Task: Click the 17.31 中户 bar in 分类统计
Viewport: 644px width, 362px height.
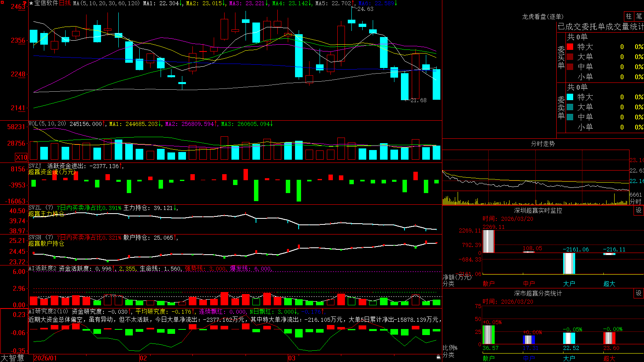Action: [529, 340]
